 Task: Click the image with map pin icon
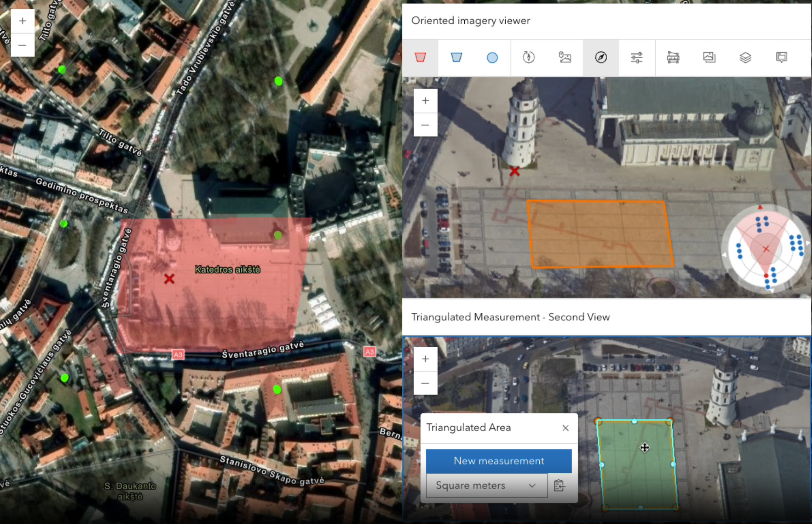565,58
